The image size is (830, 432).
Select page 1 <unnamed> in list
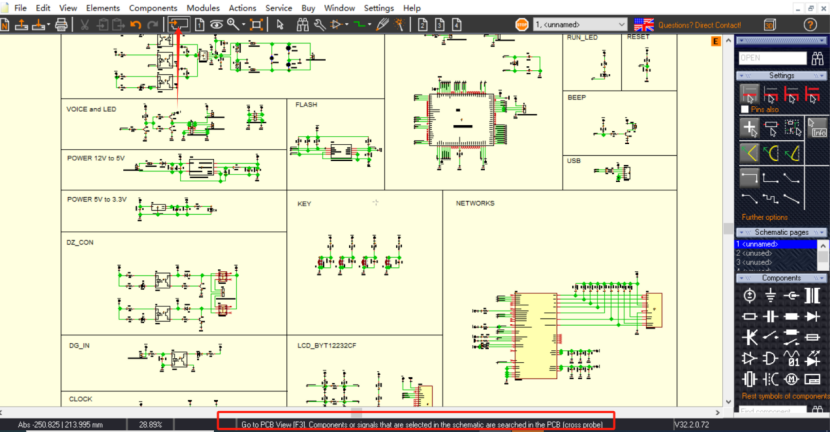(776, 244)
